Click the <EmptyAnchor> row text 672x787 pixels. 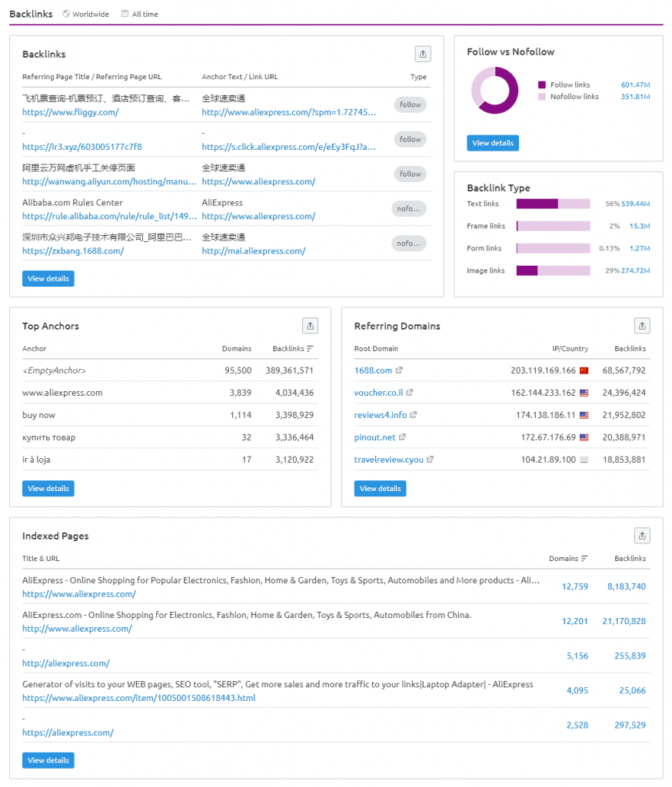[55, 370]
